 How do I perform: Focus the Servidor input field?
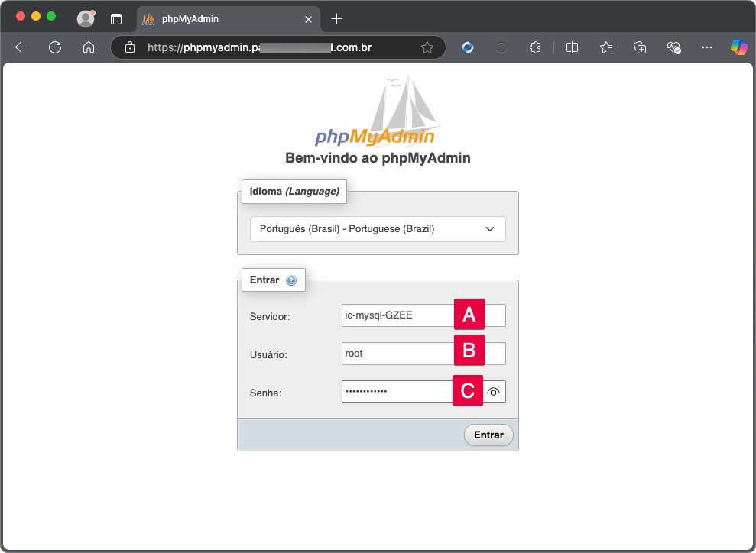pyautogui.click(x=423, y=315)
